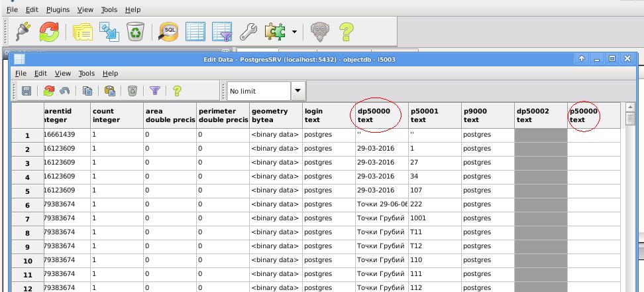
Task: Open the Tools menu in Edit Data window
Action: tap(86, 73)
